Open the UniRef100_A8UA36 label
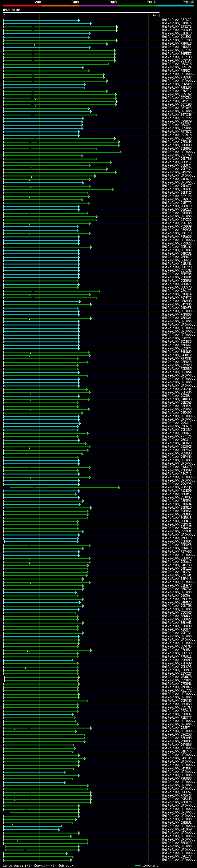Screen dimensions: 197x868 point(177,236)
